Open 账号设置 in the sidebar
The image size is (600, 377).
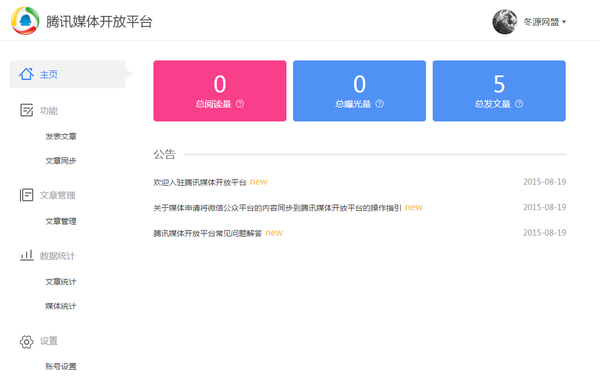click(x=61, y=366)
